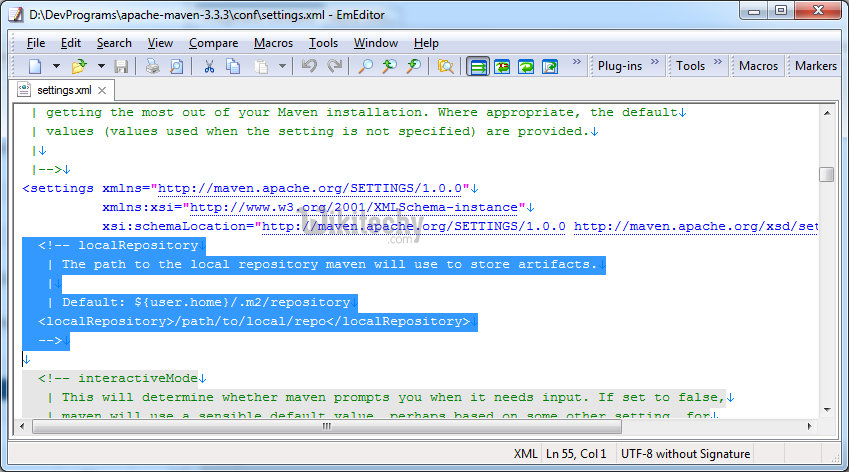849x472 pixels.
Task: Click the Find in Files icon
Action: click(445, 66)
